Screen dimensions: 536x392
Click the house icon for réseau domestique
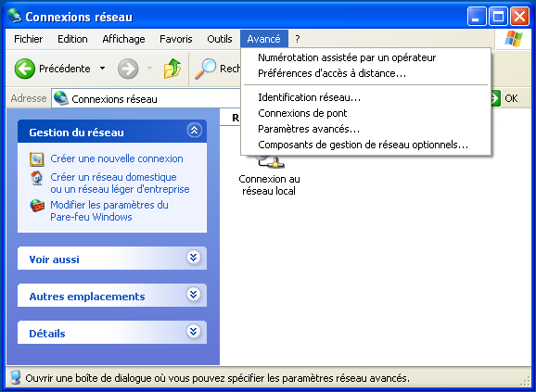(36, 178)
